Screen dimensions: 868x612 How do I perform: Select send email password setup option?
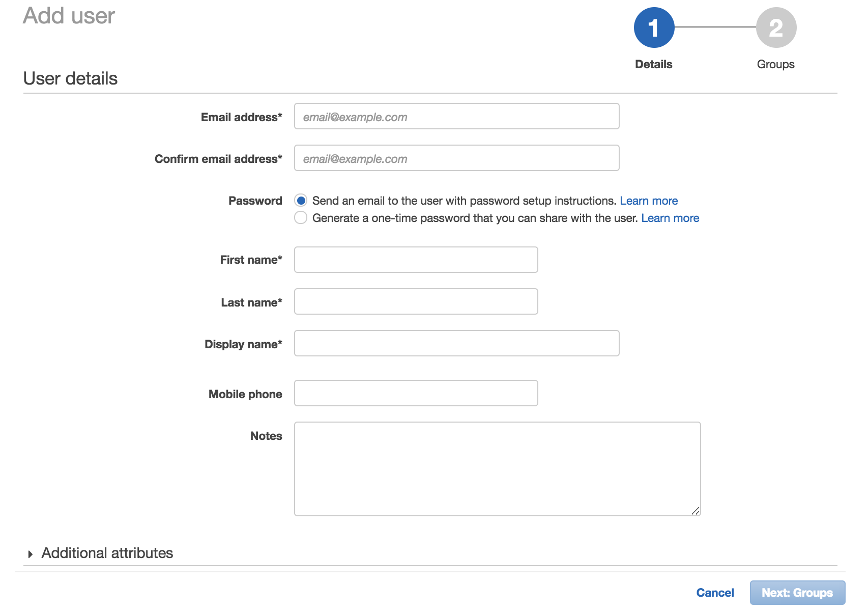pyautogui.click(x=301, y=201)
